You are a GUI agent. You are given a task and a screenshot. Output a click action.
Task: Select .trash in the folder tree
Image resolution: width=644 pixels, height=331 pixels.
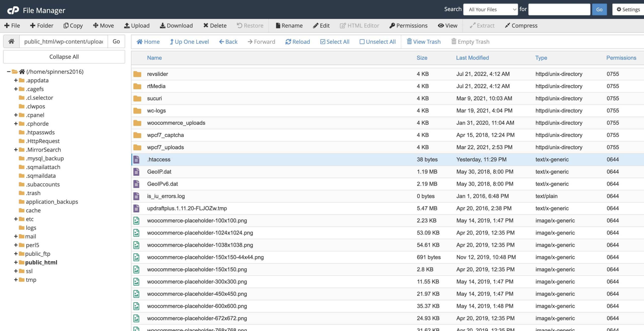(33, 193)
